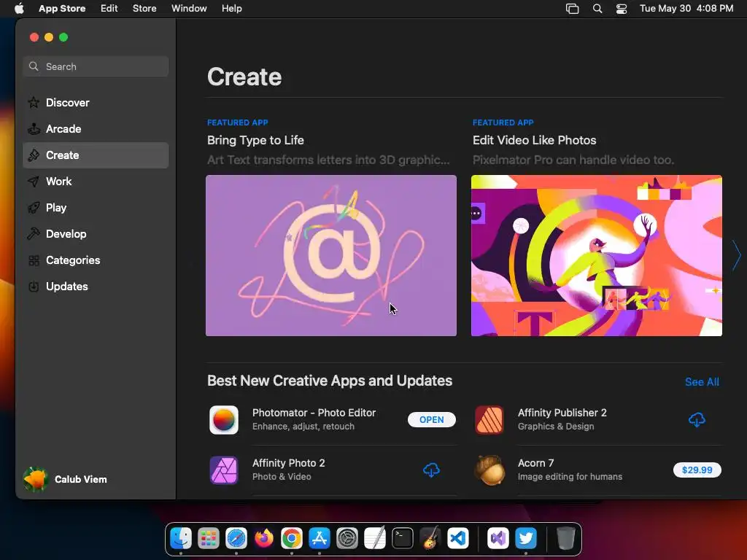The width and height of the screenshot is (747, 560).
Task: Buy Acorn 7 for $29.99
Action: (x=697, y=470)
